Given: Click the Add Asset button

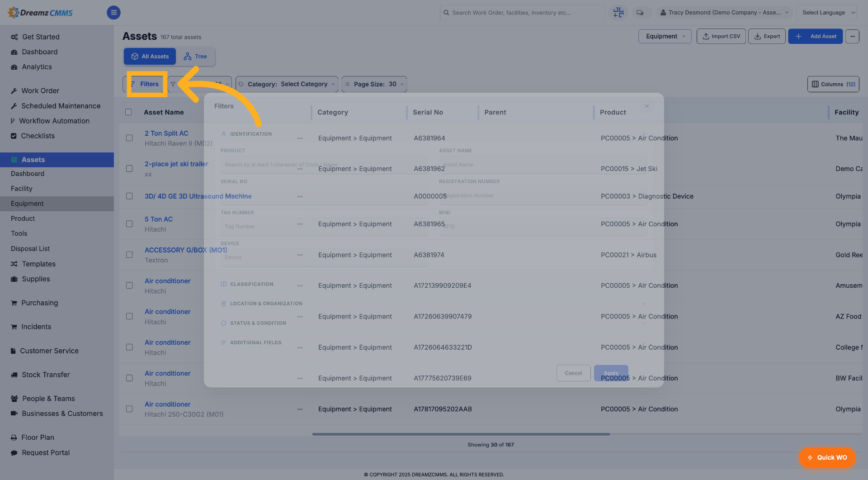Looking at the screenshot, I should pyautogui.click(x=816, y=36).
